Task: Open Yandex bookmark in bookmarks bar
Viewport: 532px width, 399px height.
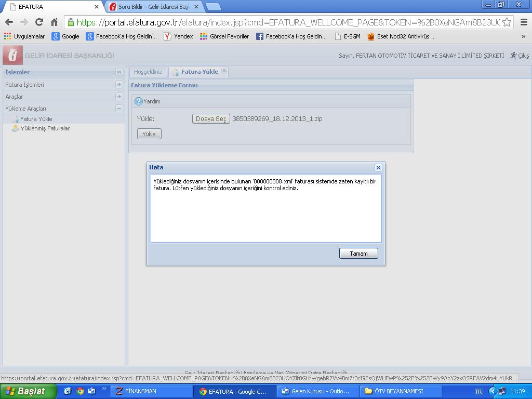Action: 178,36
